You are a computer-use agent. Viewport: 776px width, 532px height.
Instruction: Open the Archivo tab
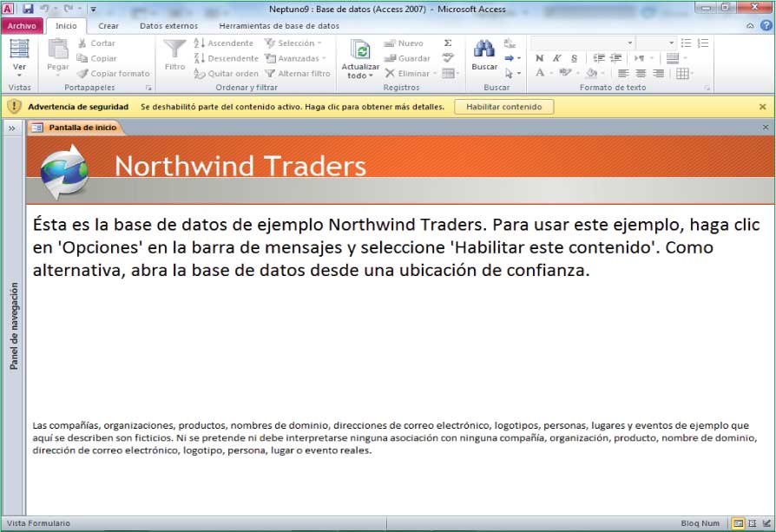click(x=22, y=26)
